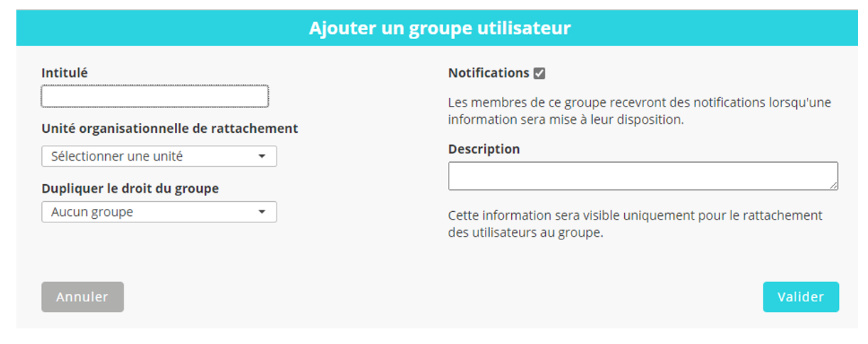Confirm with the Valider button
The height and width of the screenshot is (344, 868).
pyautogui.click(x=800, y=297)
